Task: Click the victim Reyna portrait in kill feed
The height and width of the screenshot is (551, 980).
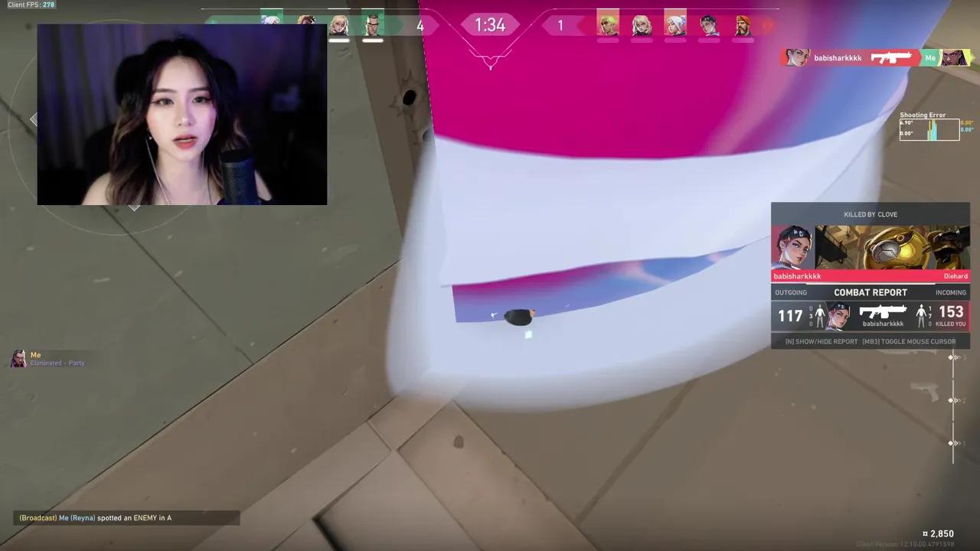Action: coord(955,57)
